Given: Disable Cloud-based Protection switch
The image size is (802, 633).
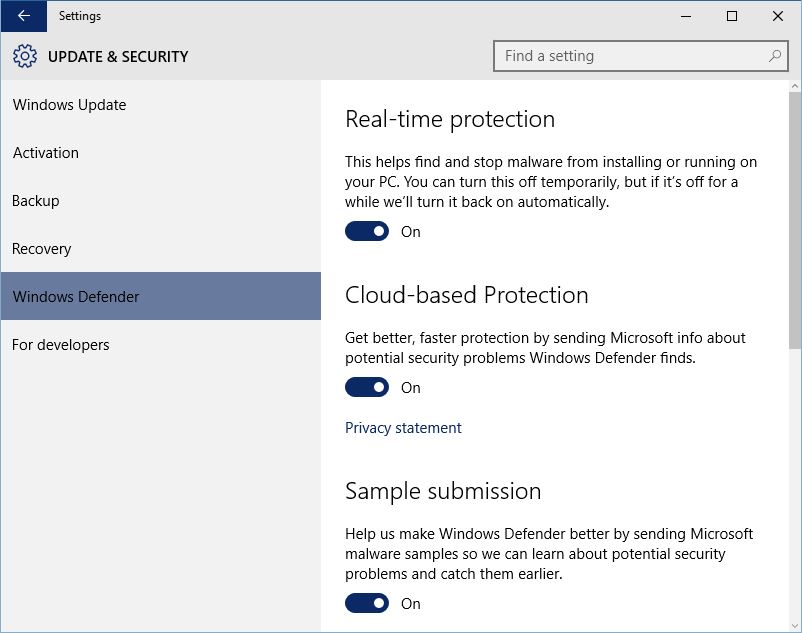Looking at the screenshot, I should [367, 387].
